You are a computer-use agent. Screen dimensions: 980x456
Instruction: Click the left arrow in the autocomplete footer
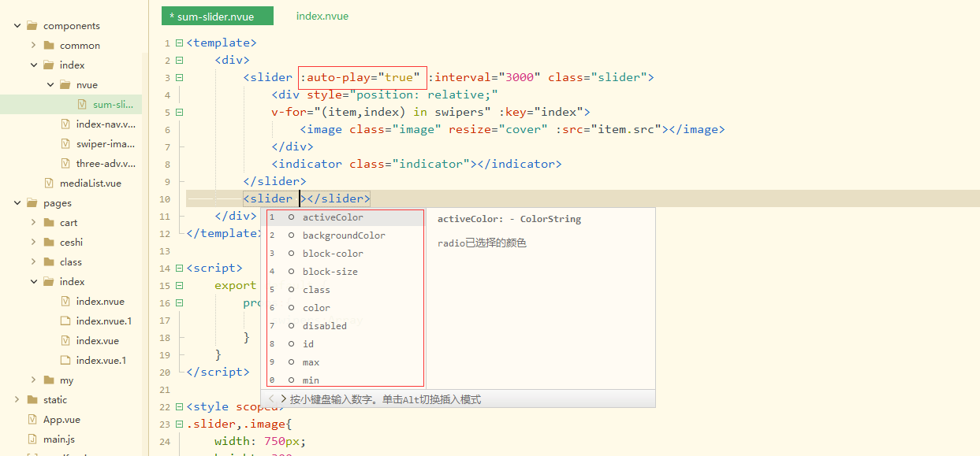coord(272,399)
